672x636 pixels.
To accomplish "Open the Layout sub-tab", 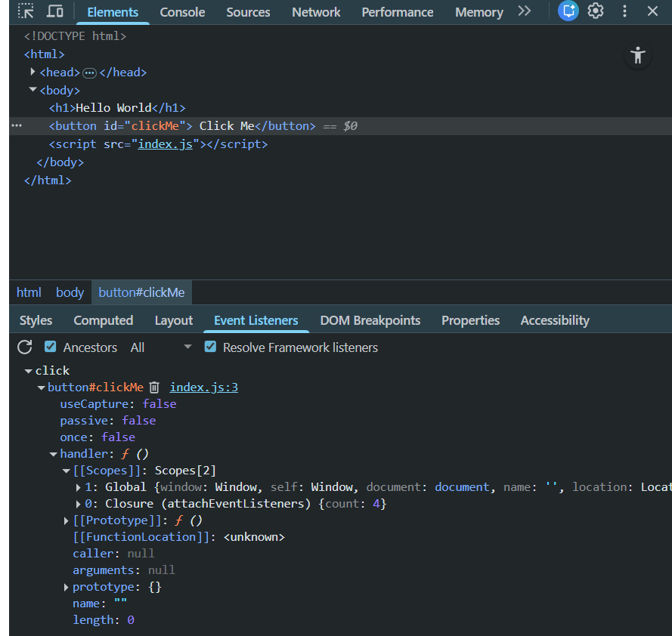I will tap(174, 320).
